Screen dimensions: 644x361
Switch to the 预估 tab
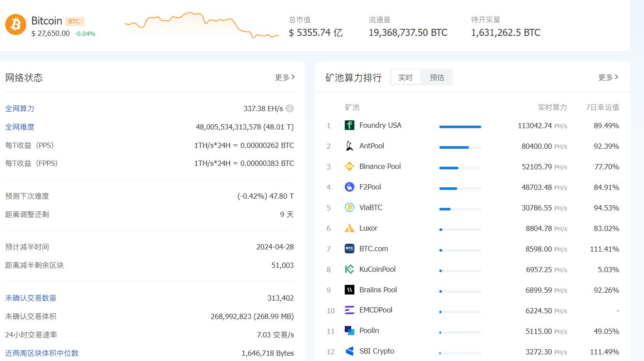coord(437,77)
